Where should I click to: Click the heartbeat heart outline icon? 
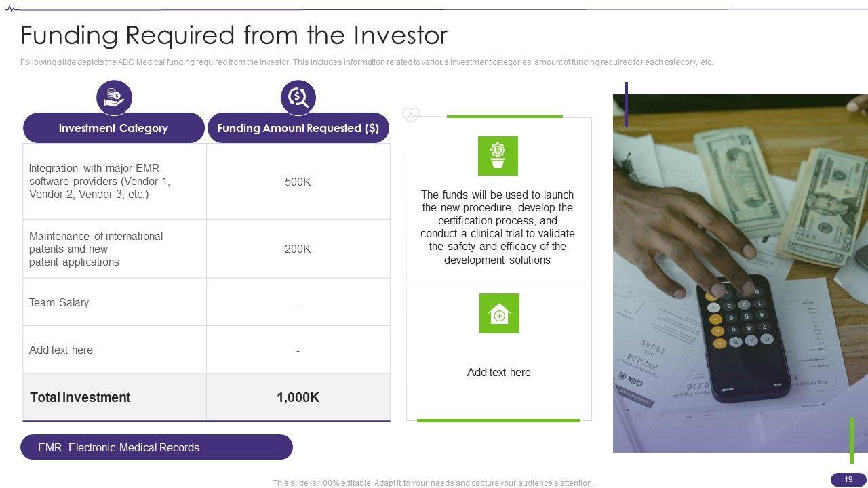tap(411, 115)
